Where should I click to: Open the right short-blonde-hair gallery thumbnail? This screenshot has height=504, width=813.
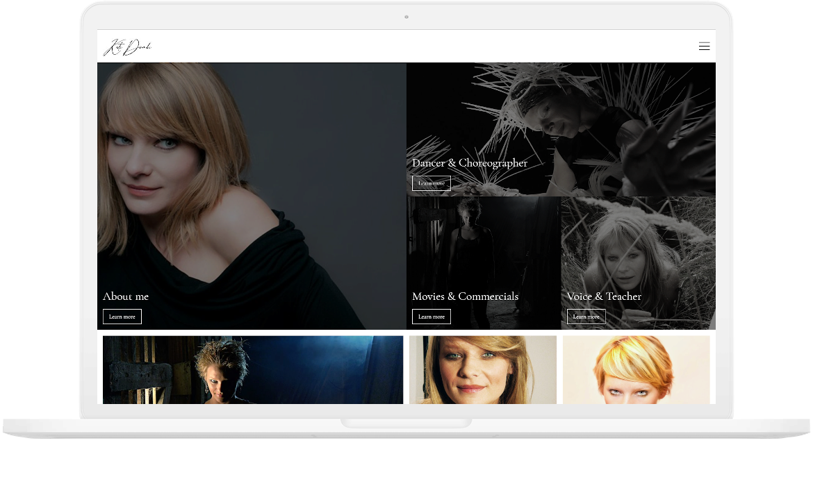(x=637, y=369)
